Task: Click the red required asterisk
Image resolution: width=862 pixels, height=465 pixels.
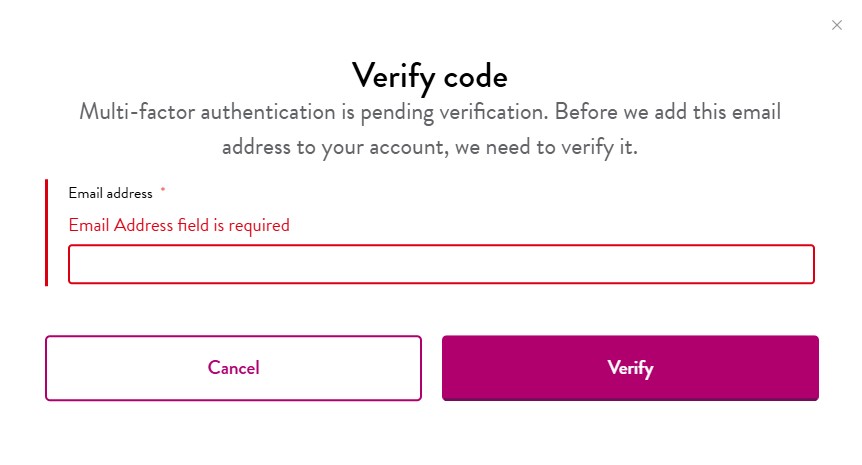Action: click(162, 191)
